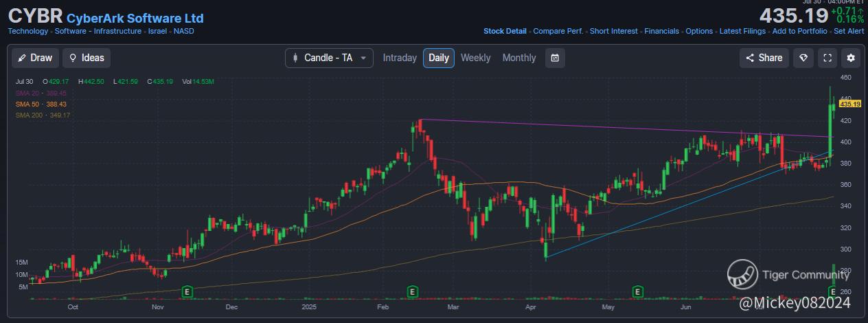
Task: Click the Share button
Action: tap(764, 58)
